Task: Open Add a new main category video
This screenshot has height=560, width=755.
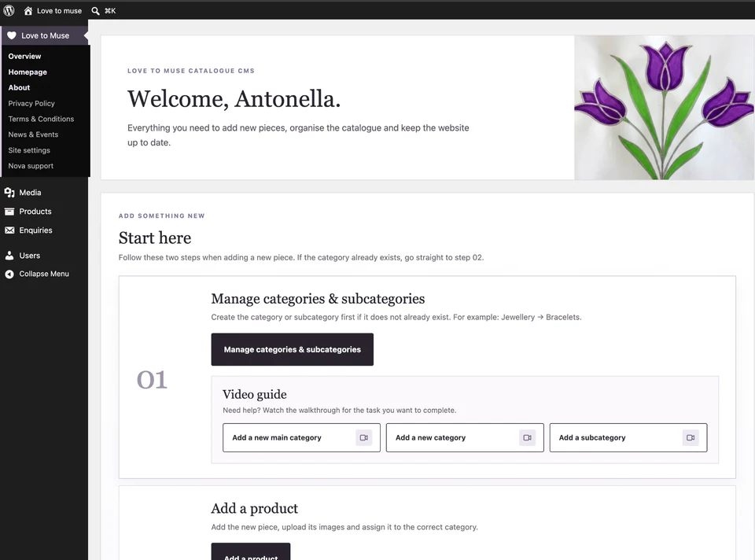Action: [301, 437]
